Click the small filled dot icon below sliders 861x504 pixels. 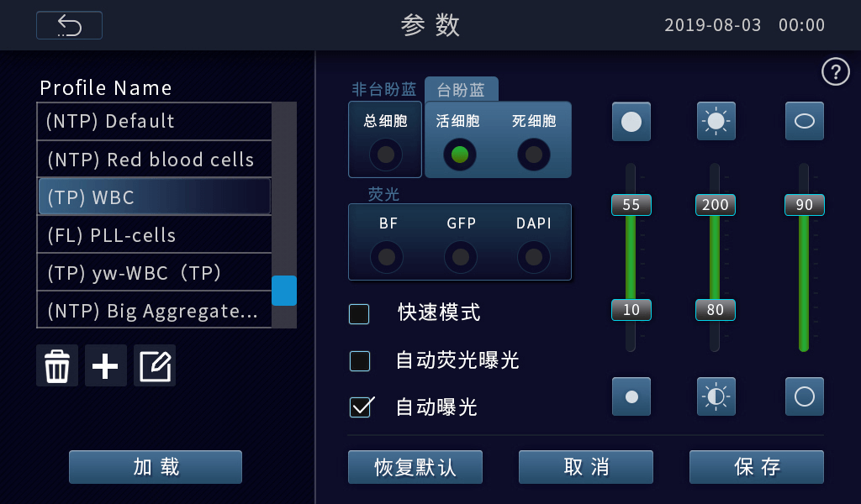point(631,396)
